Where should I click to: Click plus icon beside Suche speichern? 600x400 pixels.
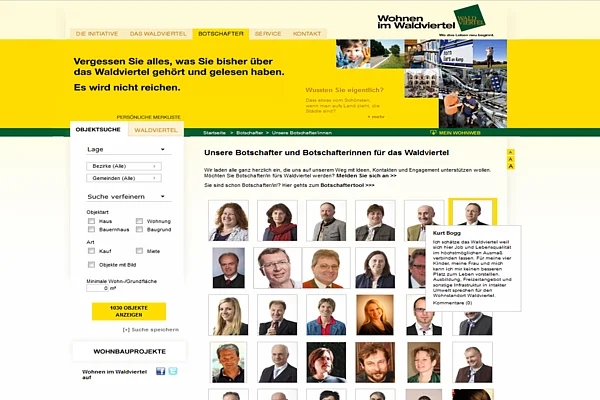(126, 329)
